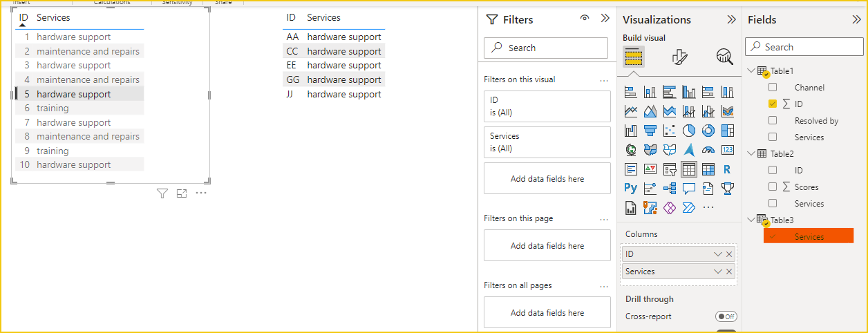Viewport: 868px width, 333px height.
Task: Remove ID from Columns well
Action: click(729, 254)
